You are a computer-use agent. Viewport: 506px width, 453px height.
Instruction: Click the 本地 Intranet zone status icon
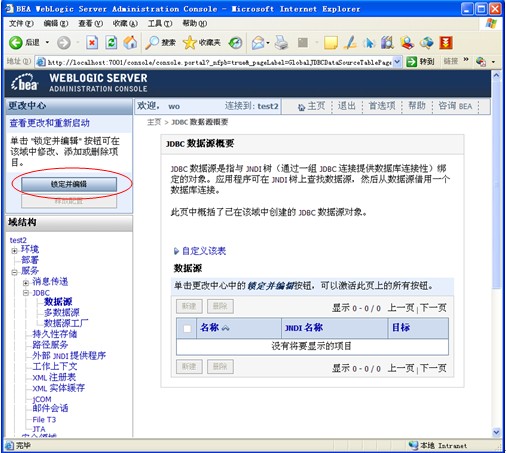[x=413, y=445]
